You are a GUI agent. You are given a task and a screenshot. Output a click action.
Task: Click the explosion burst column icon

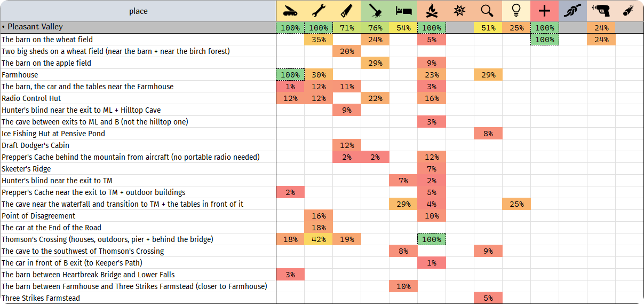coord(460,11)
